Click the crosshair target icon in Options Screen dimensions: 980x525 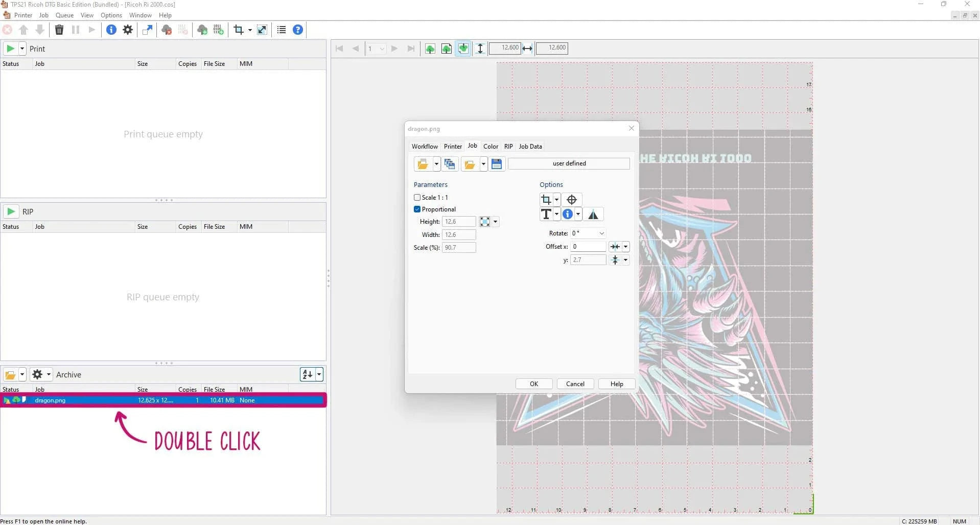(x=572, y=200)
